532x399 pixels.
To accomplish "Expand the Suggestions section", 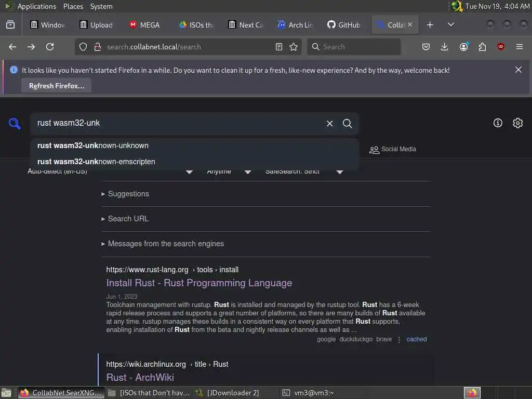I will tap(125, 194).
